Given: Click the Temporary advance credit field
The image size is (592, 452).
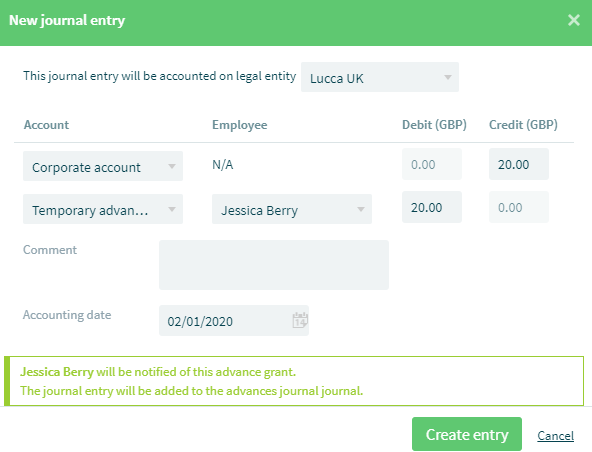Looking at the screenshot, I should click(519, 207).
